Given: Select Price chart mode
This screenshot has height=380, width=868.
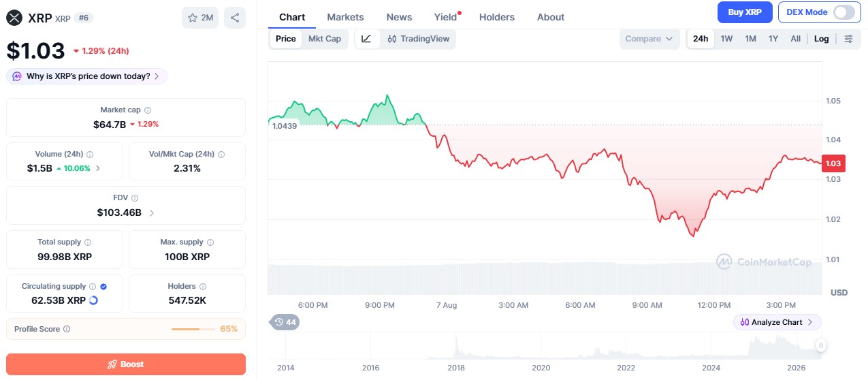Looking at the screenshot, I should [x=286, y=39].
